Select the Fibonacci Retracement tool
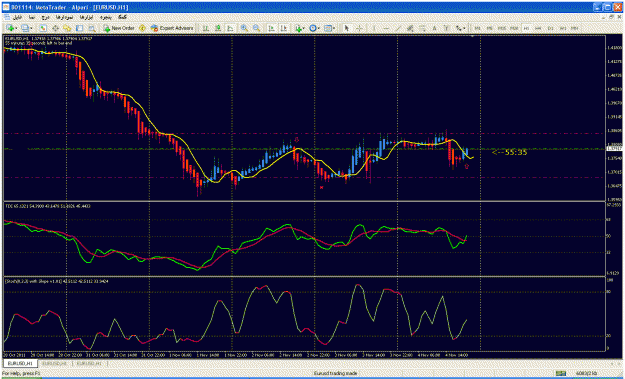Image resolution: width=625 pixels, height=379 pixels. [422, 28]
